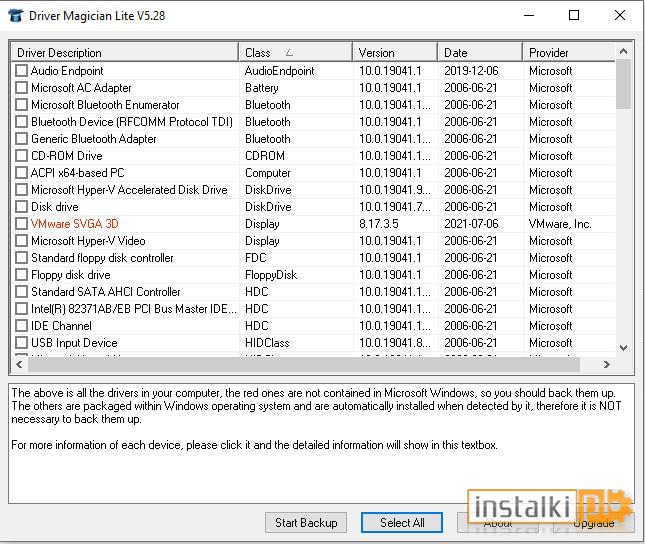The height and width of the screenshot is (544, 645).
Task: Select the 'VMware SVGA 3D' row text
Action: [x=74, y=224]
